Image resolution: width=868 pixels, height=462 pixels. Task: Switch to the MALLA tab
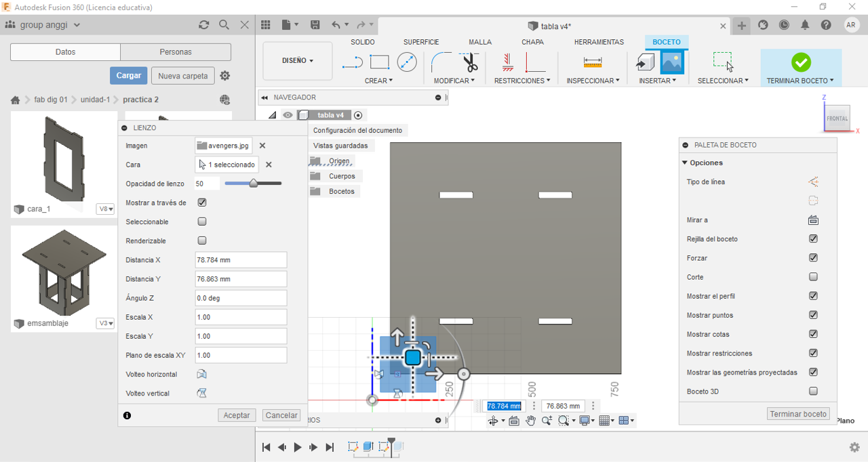(480, 42)
